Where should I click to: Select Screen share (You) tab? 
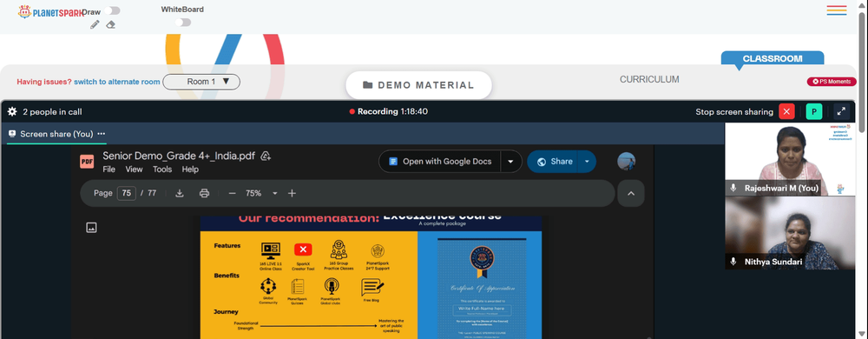[56, 134]
